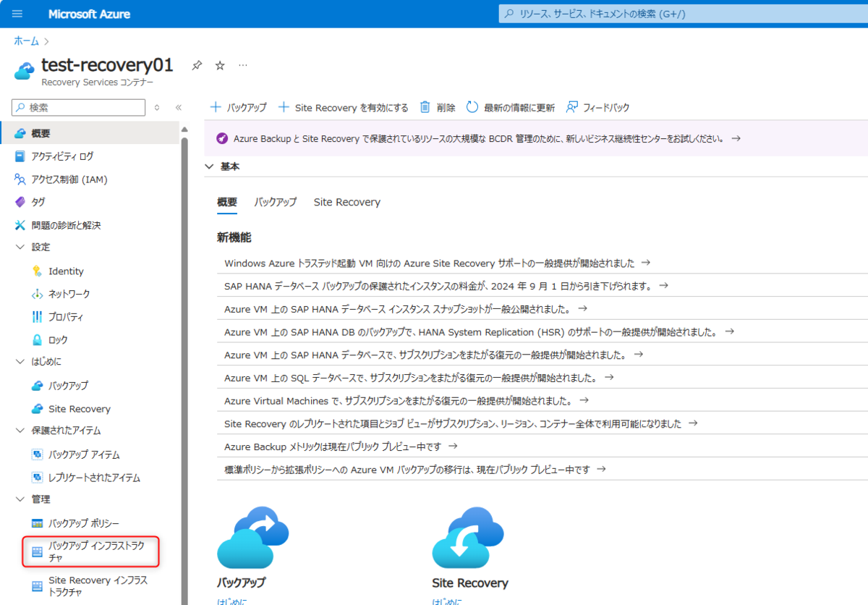Open レプリケートされたアイテム in the sidebar
Viewport: 868px width, 605px height.
coord(94,478)
